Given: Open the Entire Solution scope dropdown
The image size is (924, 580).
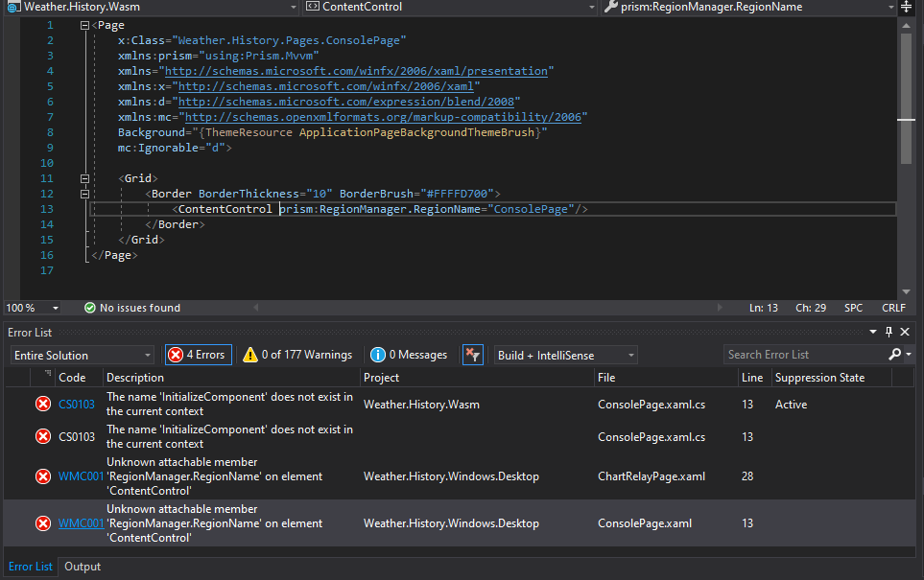Looking at the screenshot, I should coord(82,354).
